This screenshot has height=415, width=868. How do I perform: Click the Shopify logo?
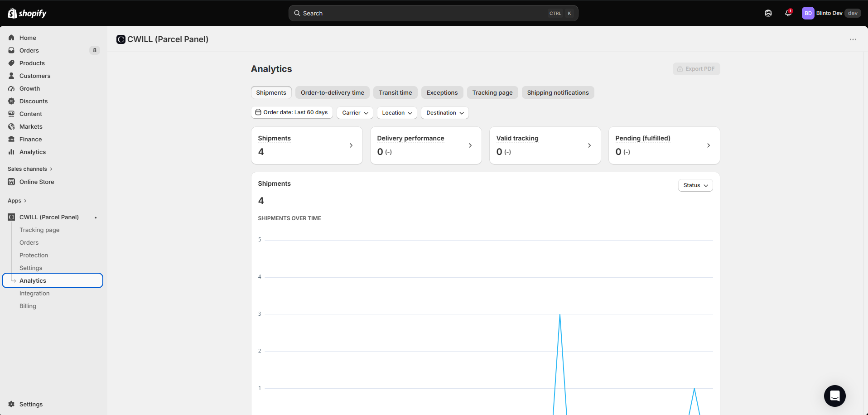27,13
